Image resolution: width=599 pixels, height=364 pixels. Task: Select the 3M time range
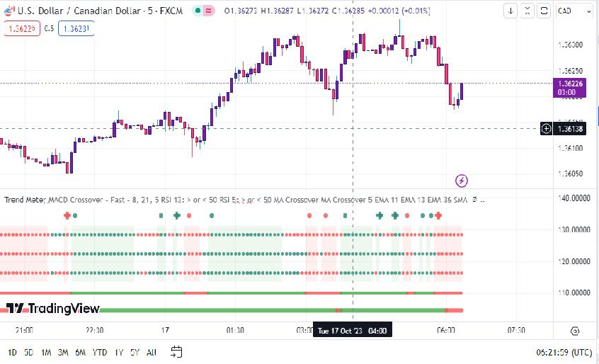(63, 352)
